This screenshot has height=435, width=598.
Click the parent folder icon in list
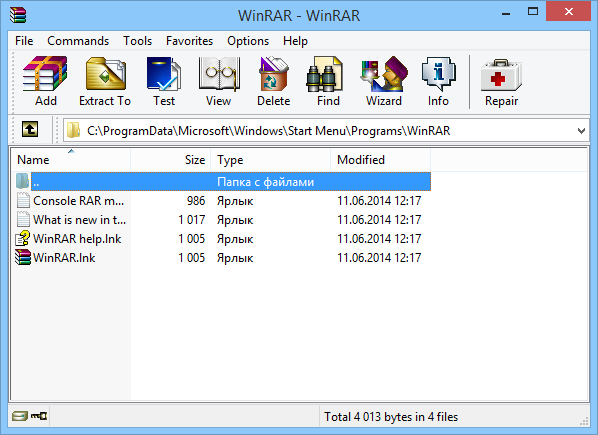[23, 181]
